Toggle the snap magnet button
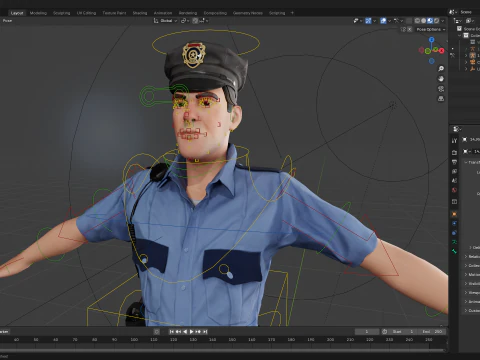 (x=195, y=21)
